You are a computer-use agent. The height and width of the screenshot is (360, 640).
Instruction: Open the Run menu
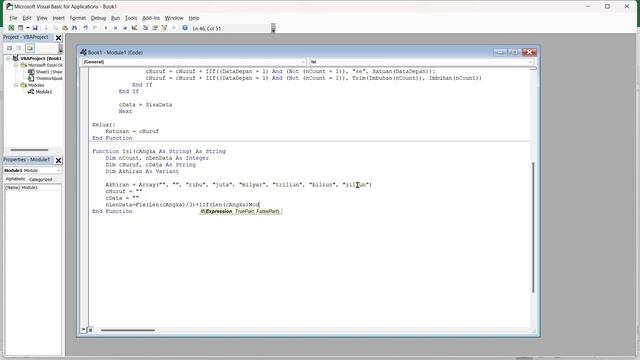pos(116,18)
